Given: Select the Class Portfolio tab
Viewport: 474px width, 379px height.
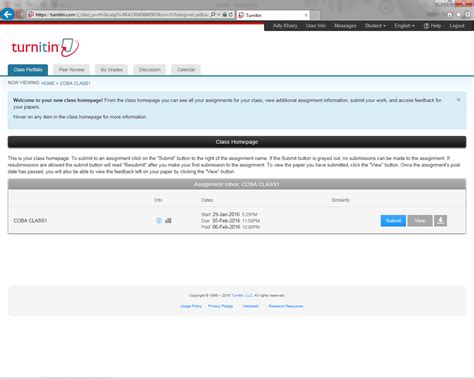Looking at the screenshot, I should tap(28, 70).
